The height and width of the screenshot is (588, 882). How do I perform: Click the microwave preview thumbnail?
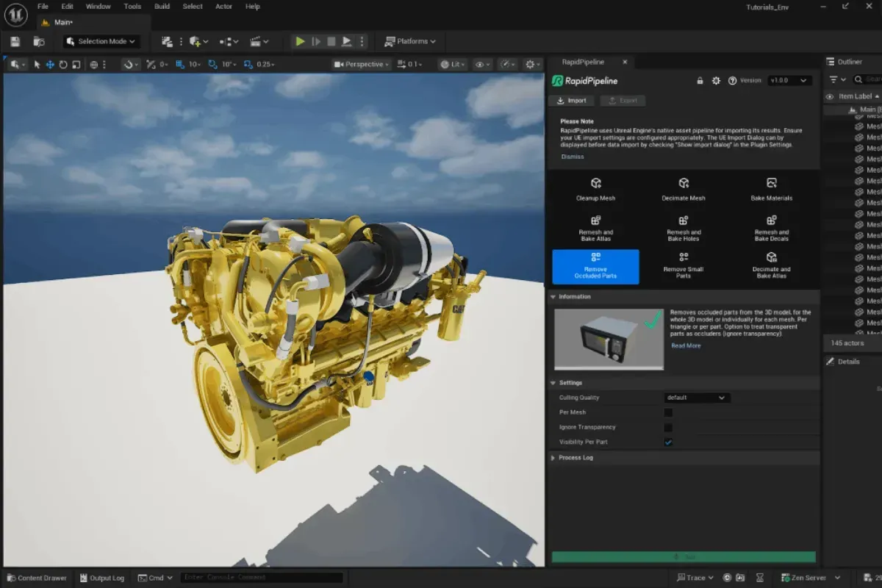[x=609, y=339]
